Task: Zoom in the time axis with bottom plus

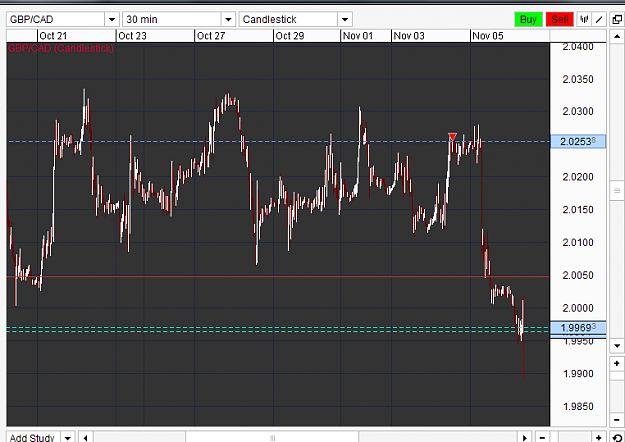Action: [x=598, y=437]
